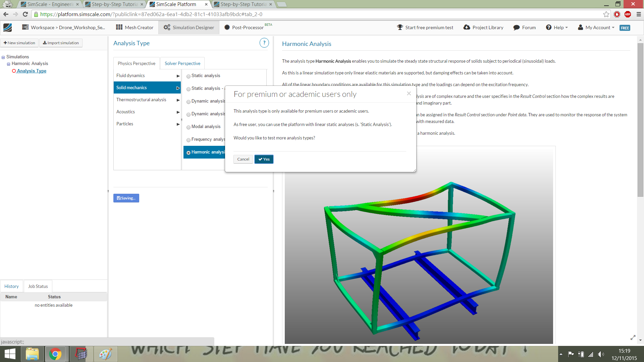Collapse the Simulations tree node
Screen dimensions: 644x362
coord(3,57)
